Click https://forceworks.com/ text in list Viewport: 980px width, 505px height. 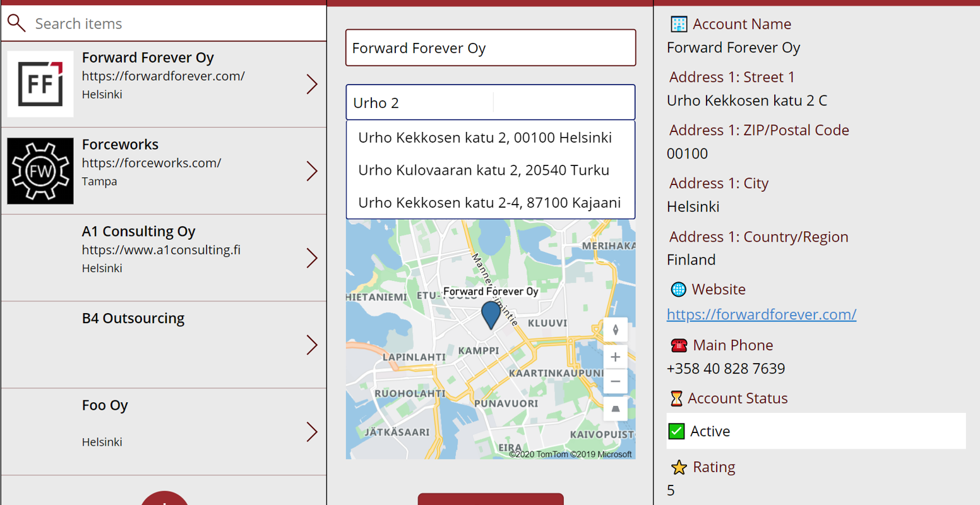pyautogui.click(x=152, y=163)
